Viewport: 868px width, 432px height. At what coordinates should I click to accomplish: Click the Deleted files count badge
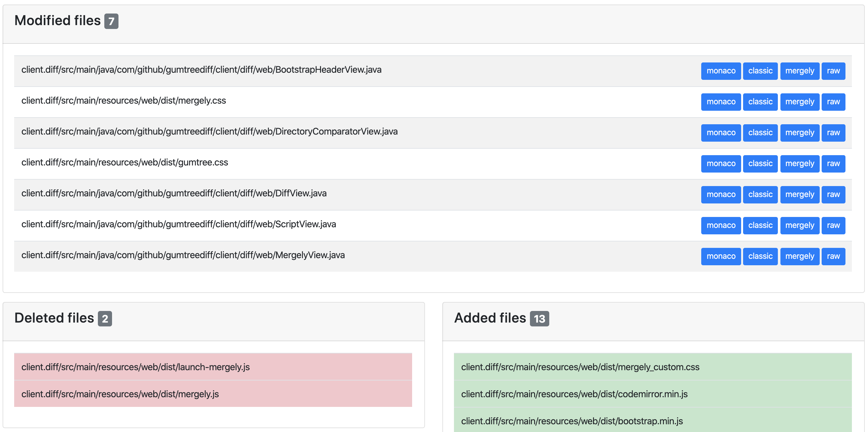[105, 319]
